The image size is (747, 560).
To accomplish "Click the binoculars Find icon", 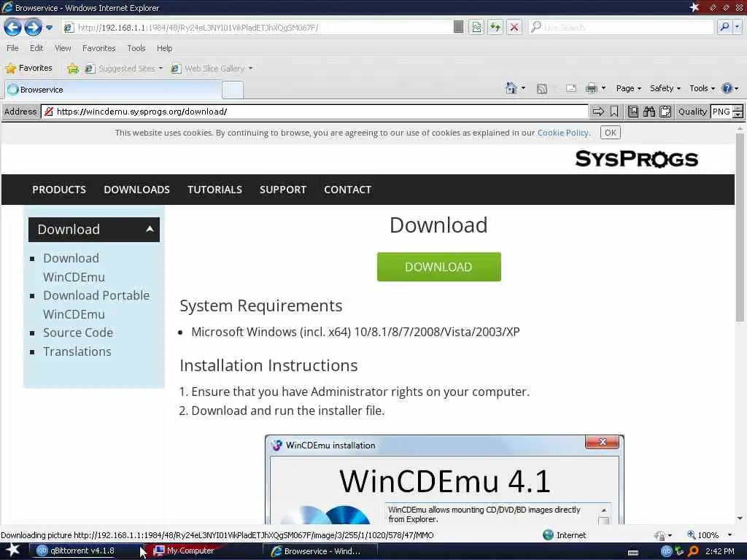I will point(649,112).
